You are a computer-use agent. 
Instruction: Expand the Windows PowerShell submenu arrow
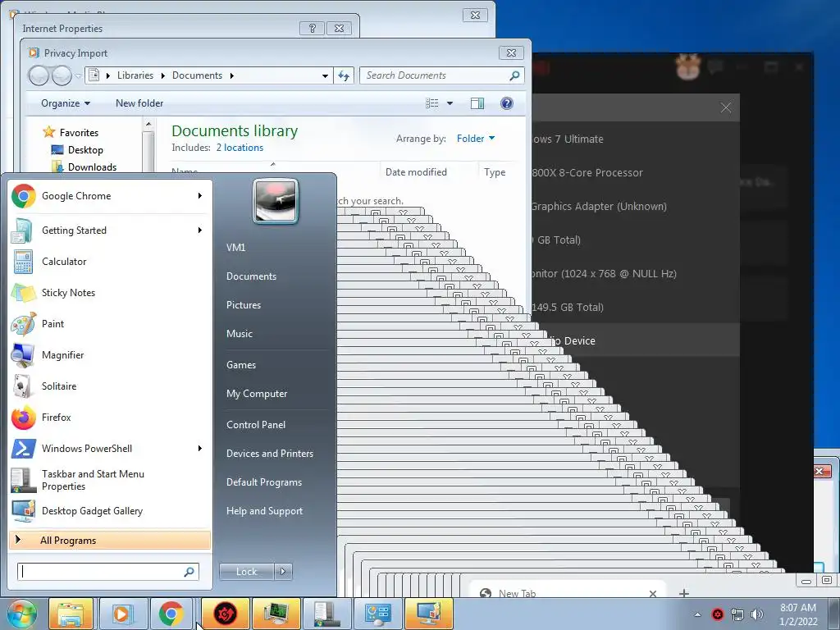pyautogui.click(x=200, y=449)
